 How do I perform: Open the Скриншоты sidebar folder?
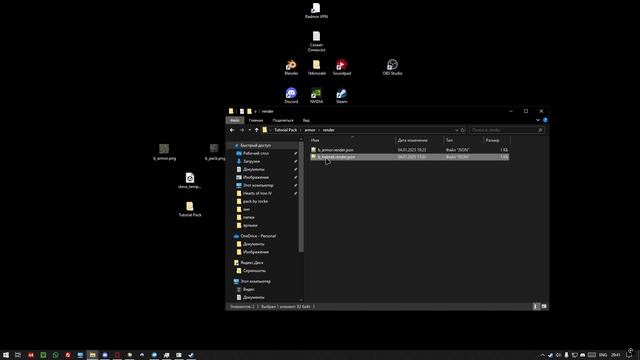254,271
